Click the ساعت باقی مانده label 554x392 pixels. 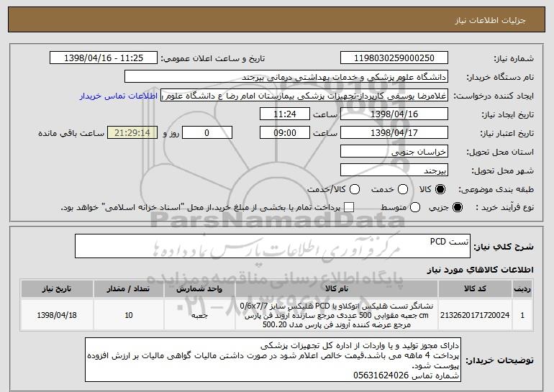(71, 134)
